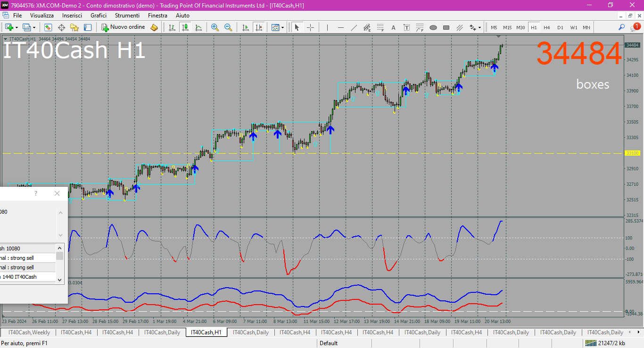Click the 33100 horizontal line price label
The width and height of the screenshot is (644, 348).
tap(632, 153)
